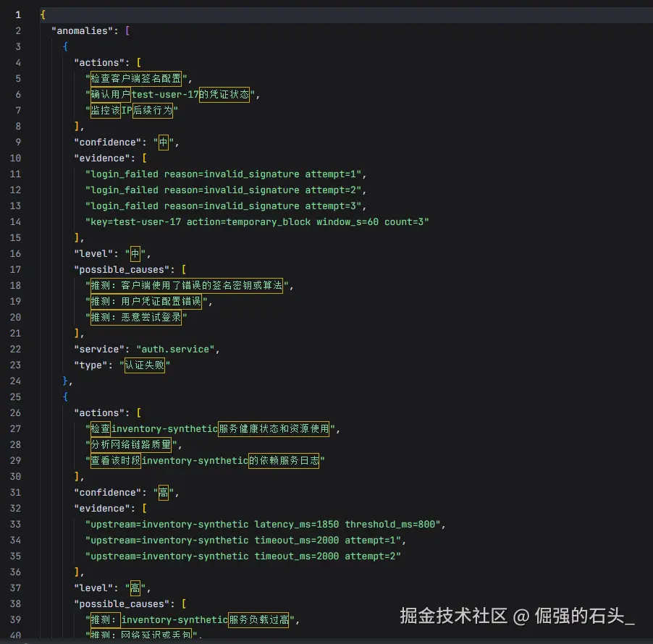The width and height of the screenshot is (653, 644).
Task: Click the latency_ms=1850 threshold_ms=800 string
Action: click(263, 525)
